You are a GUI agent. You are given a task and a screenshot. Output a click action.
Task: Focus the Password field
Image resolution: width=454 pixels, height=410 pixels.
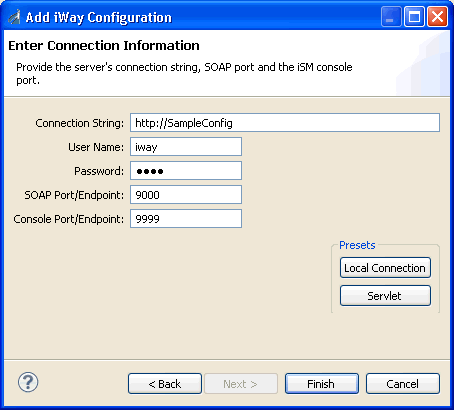point(186,171)
